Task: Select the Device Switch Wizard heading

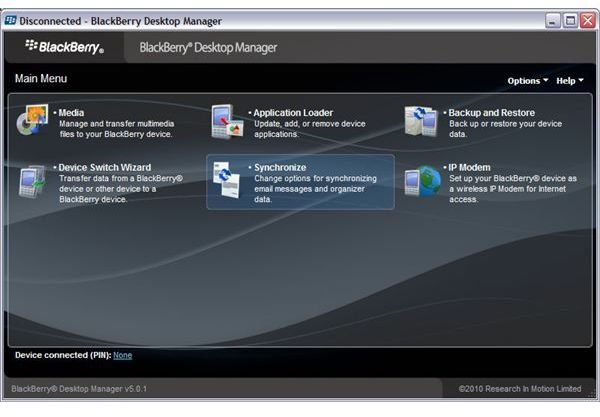Action: (x=104, y=168)
